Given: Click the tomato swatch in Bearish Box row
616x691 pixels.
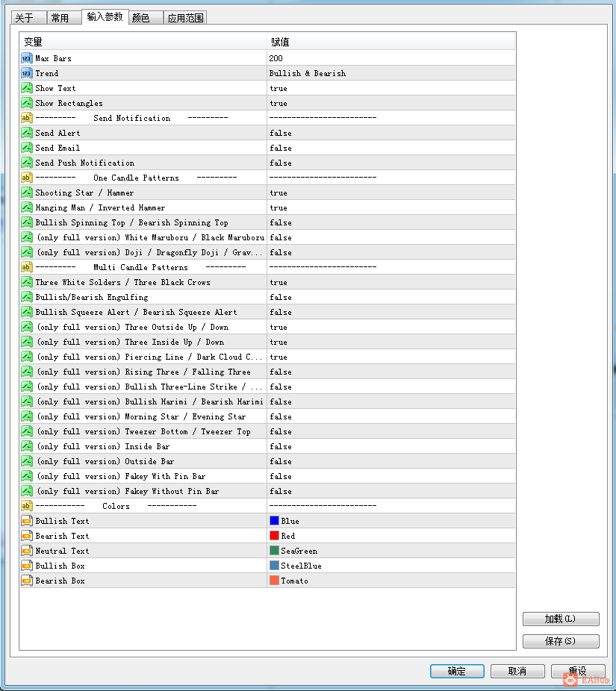Looking at the screenshot, I should point(274,581).
